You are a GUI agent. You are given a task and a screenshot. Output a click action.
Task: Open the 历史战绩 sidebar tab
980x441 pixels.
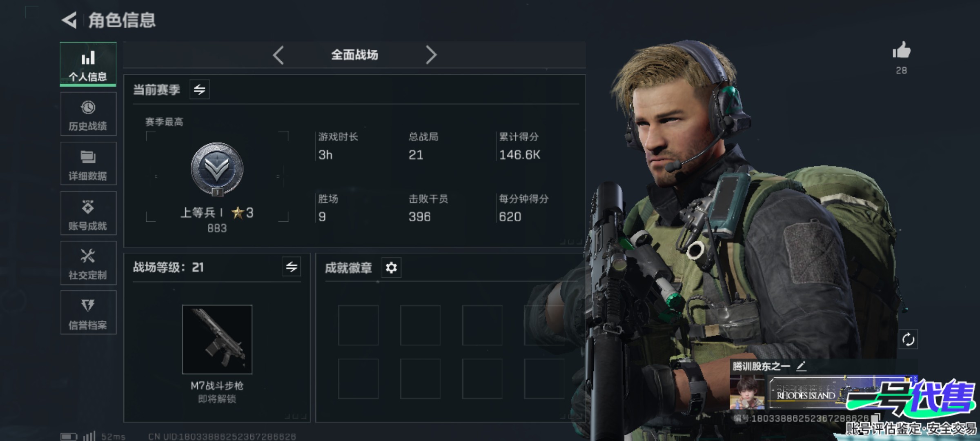click(88, 114)
